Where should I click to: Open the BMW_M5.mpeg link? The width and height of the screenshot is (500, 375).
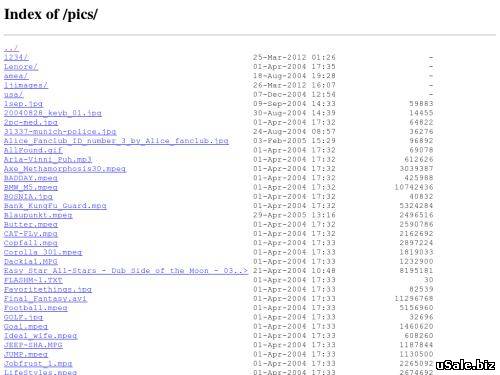pos(31,188)
